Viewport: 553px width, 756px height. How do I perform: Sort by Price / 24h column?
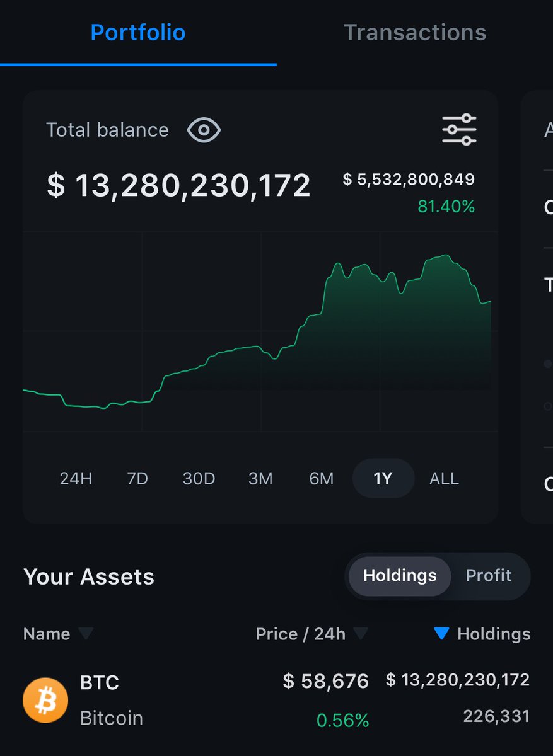[309, 634]
